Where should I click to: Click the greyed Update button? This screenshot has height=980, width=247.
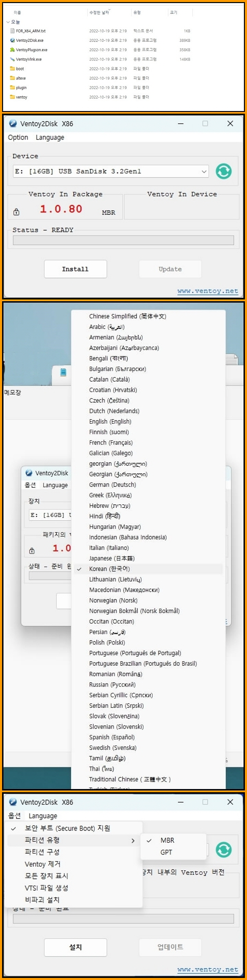tap(170, 269)
